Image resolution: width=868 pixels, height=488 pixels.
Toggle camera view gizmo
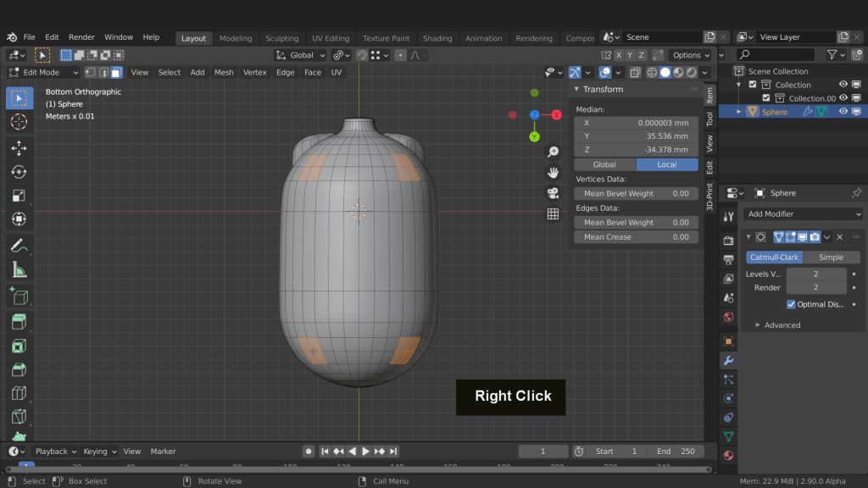553,193
